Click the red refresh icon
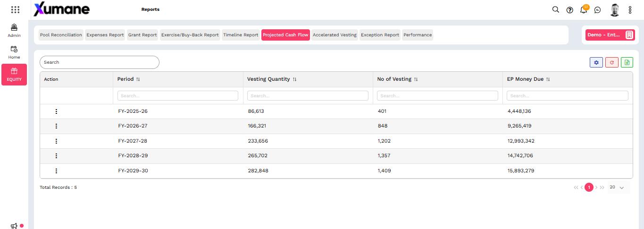 click(x=611, y=62)
